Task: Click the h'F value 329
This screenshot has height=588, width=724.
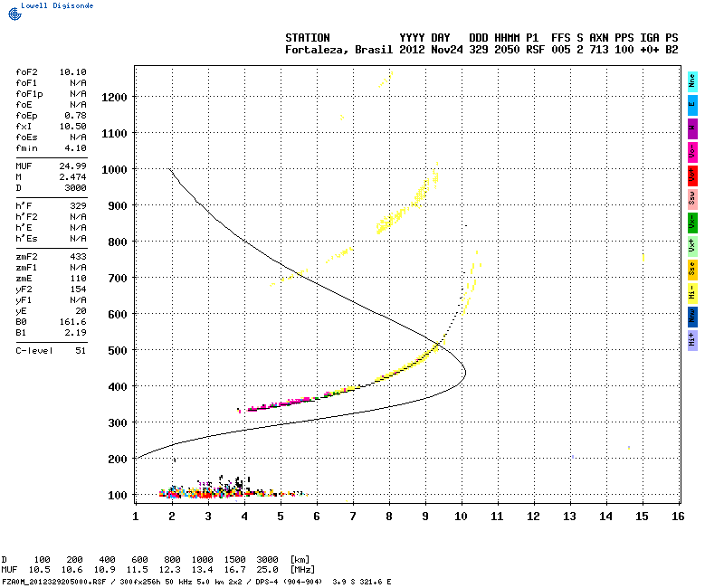Action: 78,206
